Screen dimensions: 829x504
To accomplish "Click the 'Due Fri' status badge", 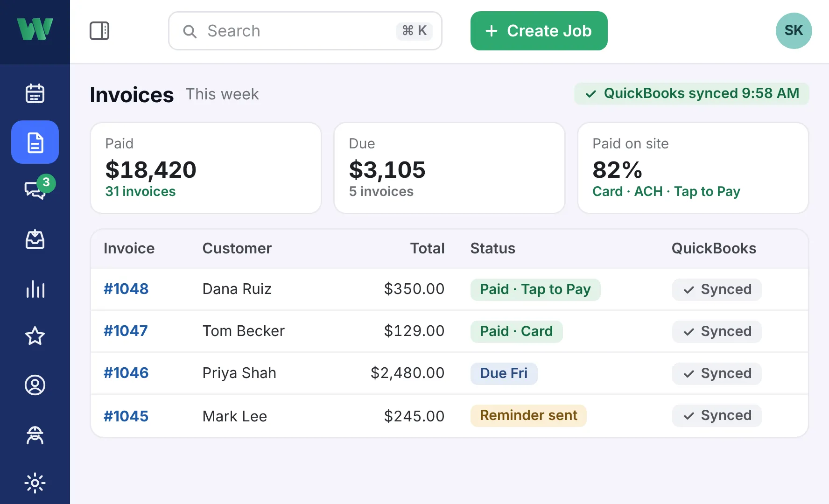I will tap(504, 373).
